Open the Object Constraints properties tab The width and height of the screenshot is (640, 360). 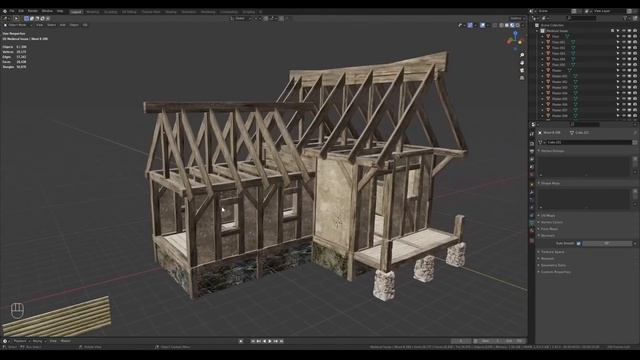click(531, 216)
